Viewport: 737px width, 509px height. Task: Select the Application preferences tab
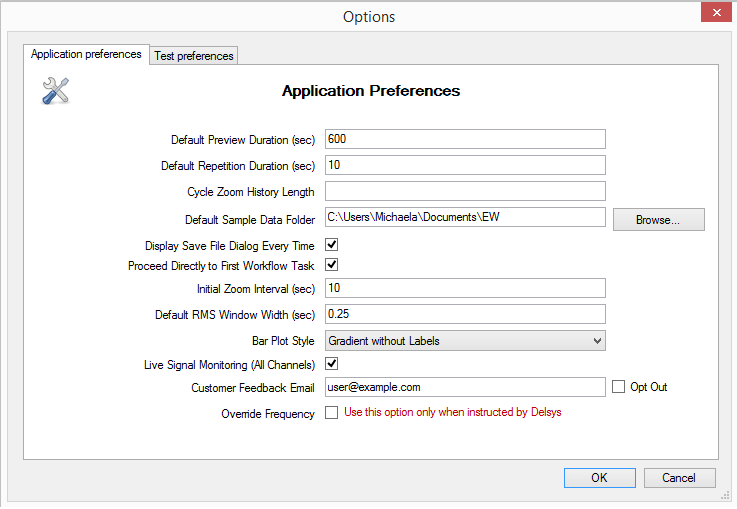click(86, 55)
